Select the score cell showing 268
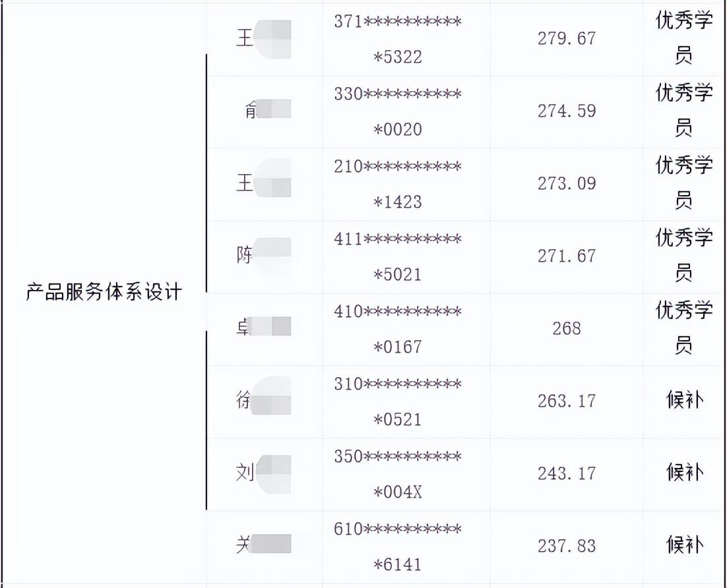Screen dimensions: 727x588 coord(566,329)
